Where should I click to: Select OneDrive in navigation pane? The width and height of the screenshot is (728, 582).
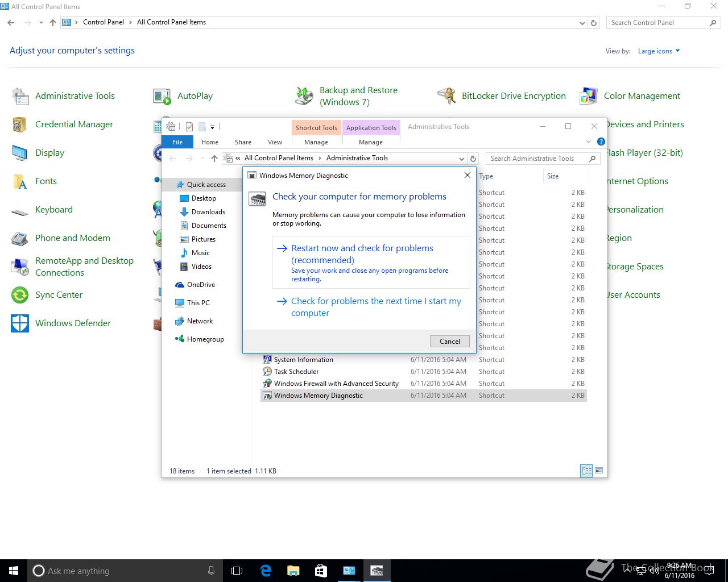point(201,285)
